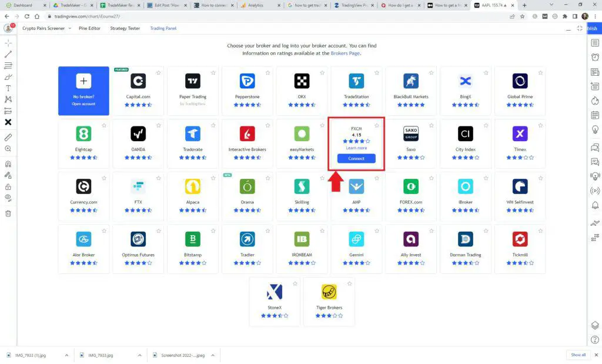Reload the page in browser
Image resolution: width=602 pixels, height=364 pixels.
point(27,16)
